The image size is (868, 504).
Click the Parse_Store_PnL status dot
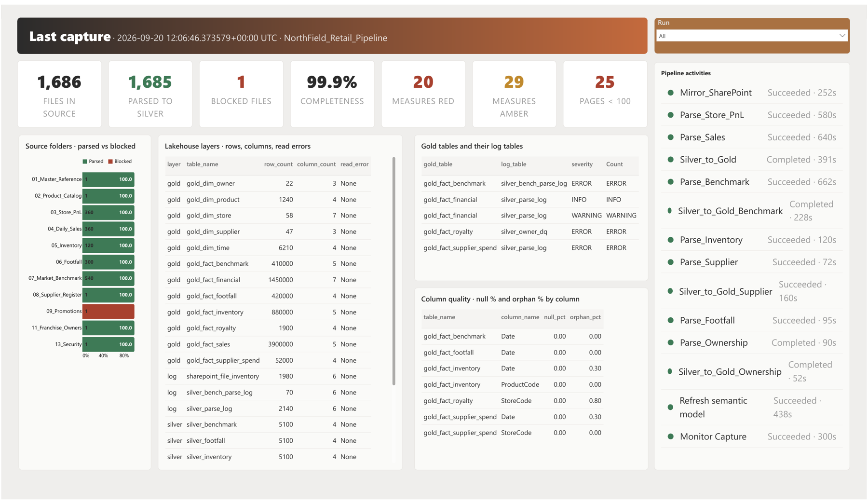(x=670, y=115)
